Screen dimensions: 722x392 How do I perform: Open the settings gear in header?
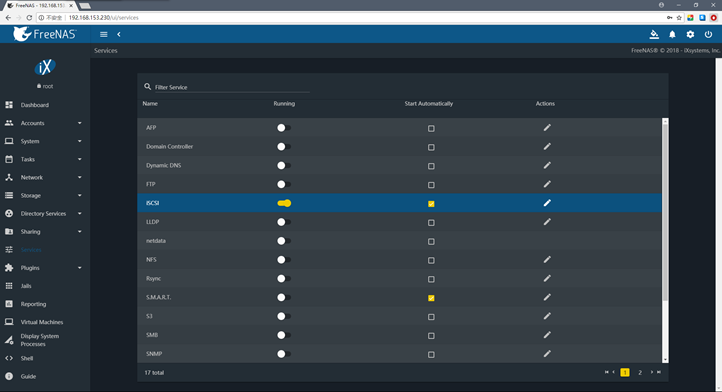(x=690, y=35)
